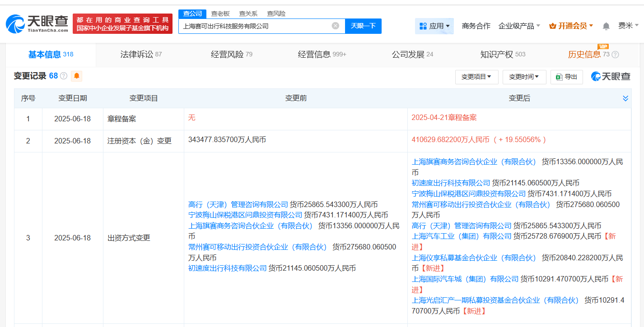
Task: Open the 基本信息 tab
Action: pyautogui.click(x=51, y=55)
